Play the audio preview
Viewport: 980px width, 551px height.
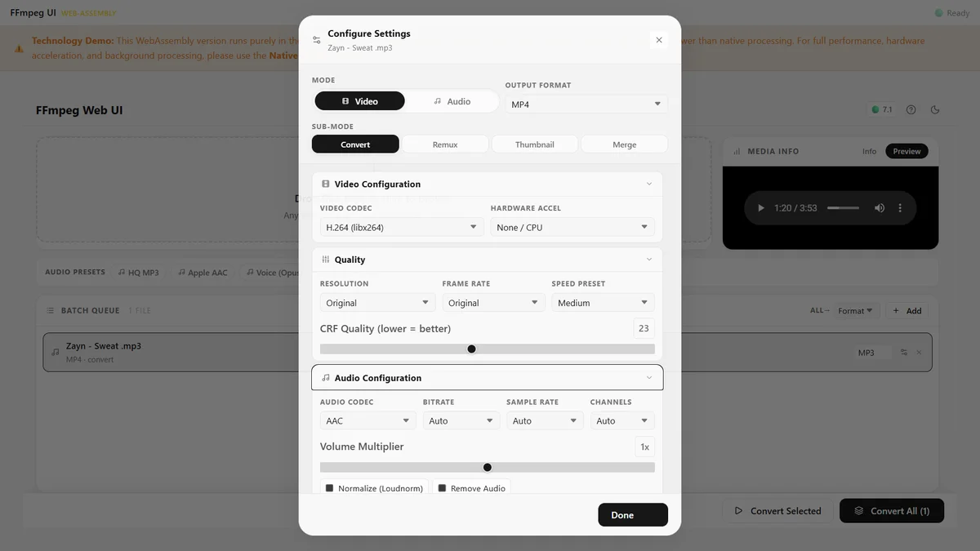click(761, 208)
